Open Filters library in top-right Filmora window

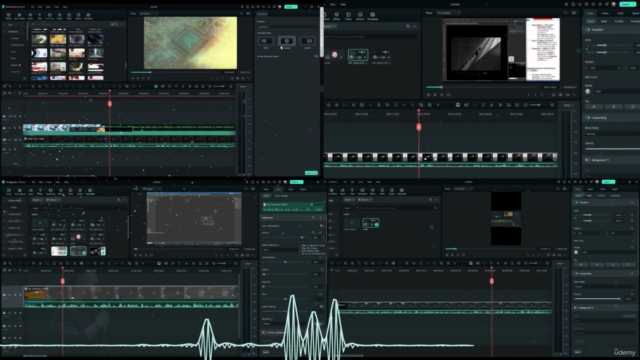[348, 16]
